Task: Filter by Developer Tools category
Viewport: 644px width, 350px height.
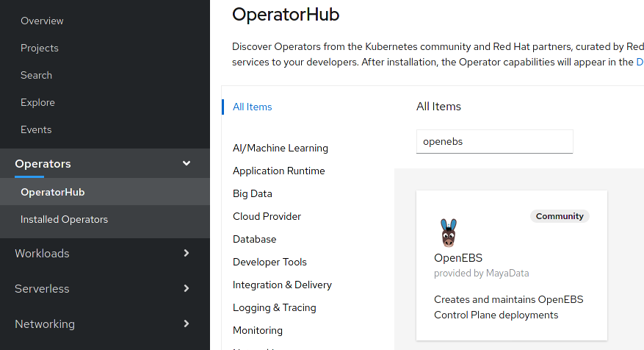Action: 269,262
